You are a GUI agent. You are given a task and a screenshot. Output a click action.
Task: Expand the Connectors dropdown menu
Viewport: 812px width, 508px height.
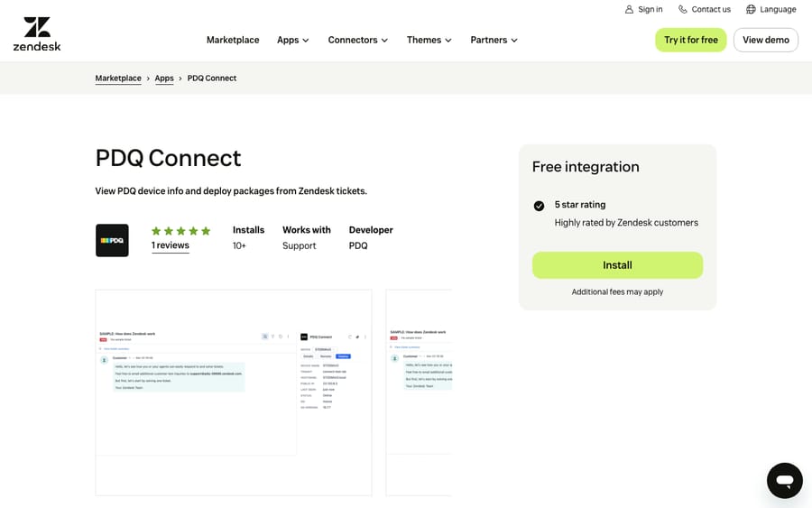click(357, 40)
